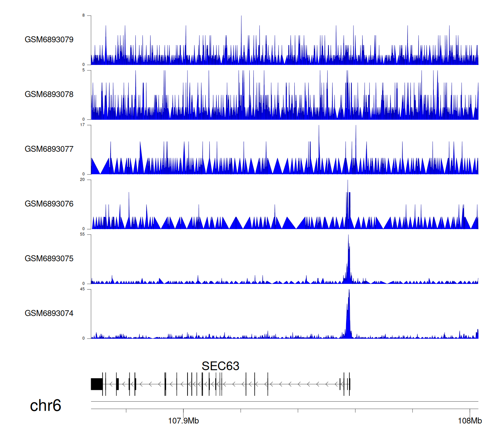Click the 108Mb axis position label
504x444 pixels.
(470, 421)
